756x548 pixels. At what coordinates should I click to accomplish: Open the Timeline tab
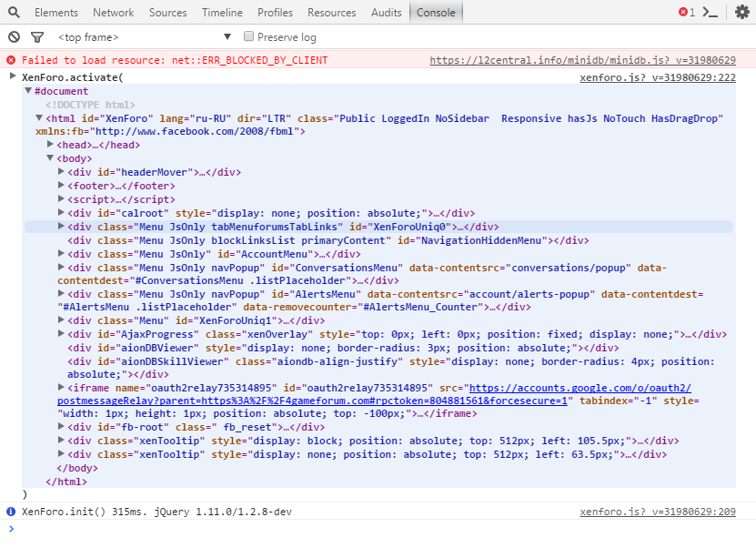pyautogui.click(x=222, y=13)
